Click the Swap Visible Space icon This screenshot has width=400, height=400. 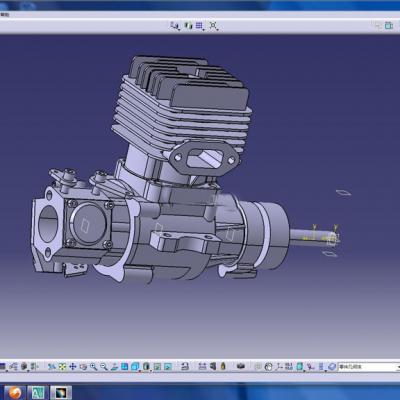tap(168, 367)
